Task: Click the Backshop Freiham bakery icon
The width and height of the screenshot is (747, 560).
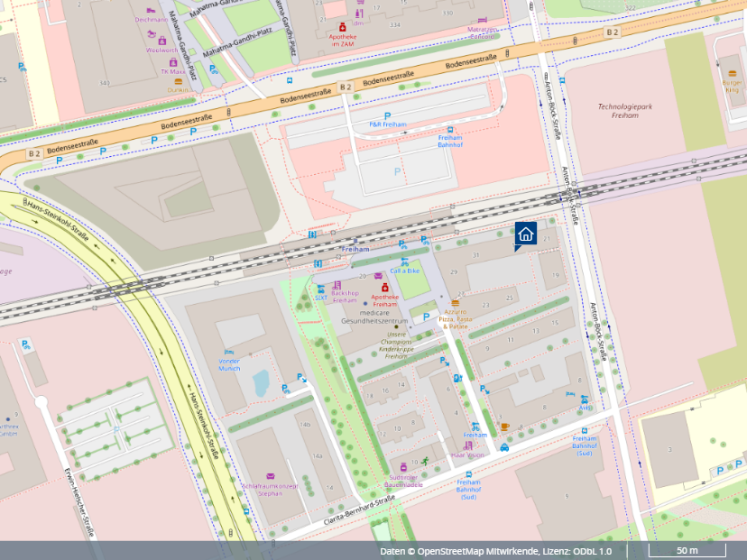Action: pos(337,285)
